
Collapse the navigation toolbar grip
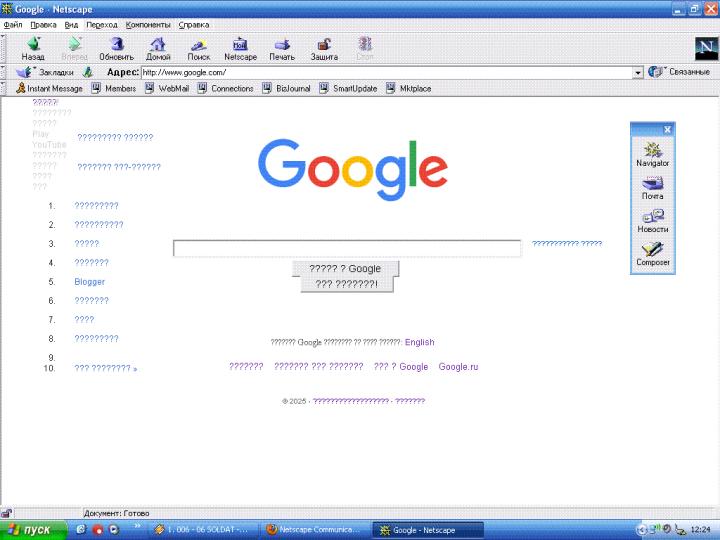(3, 49)
